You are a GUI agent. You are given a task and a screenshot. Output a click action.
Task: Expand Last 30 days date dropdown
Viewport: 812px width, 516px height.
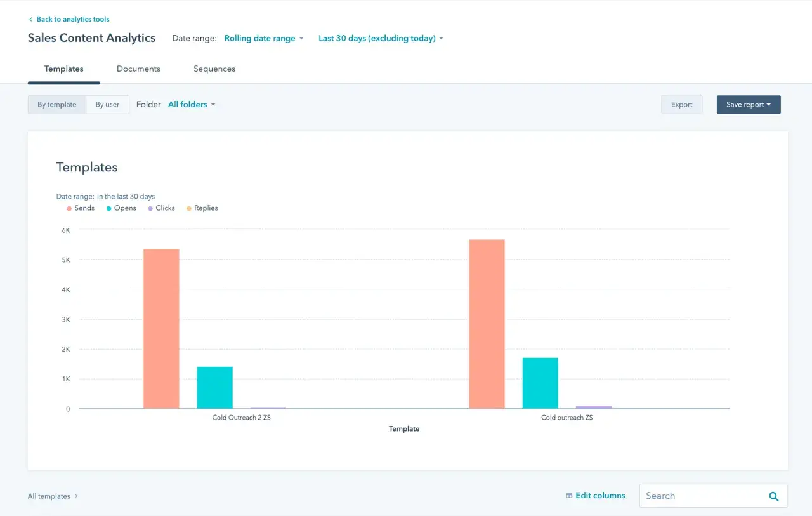click(x=381, y=39)
